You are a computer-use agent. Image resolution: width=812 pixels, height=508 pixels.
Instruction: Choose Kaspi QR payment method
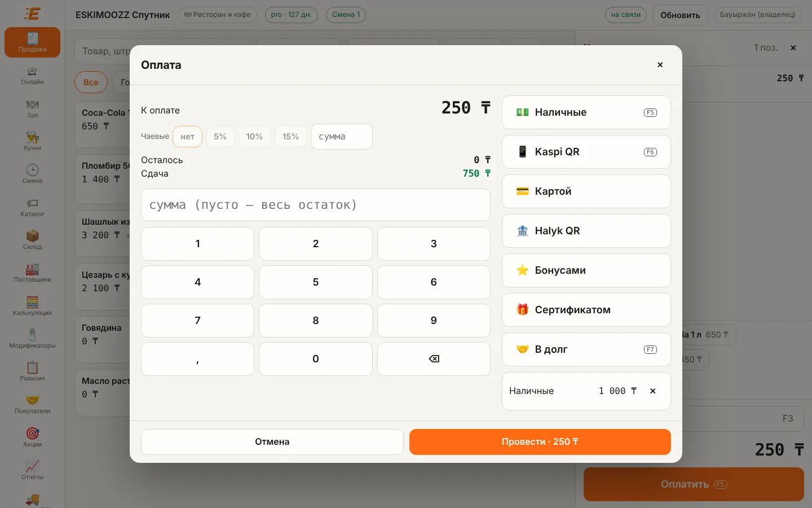pyautogui.click(x=586, y=152)
